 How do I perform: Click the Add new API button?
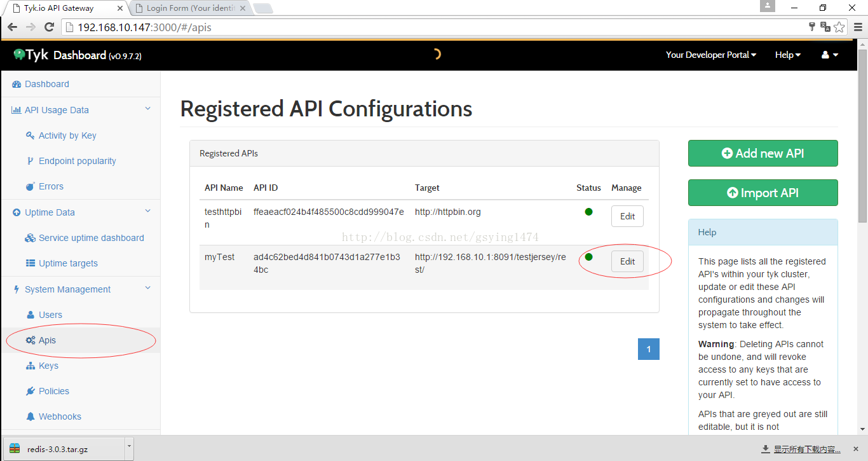[763, 153]
